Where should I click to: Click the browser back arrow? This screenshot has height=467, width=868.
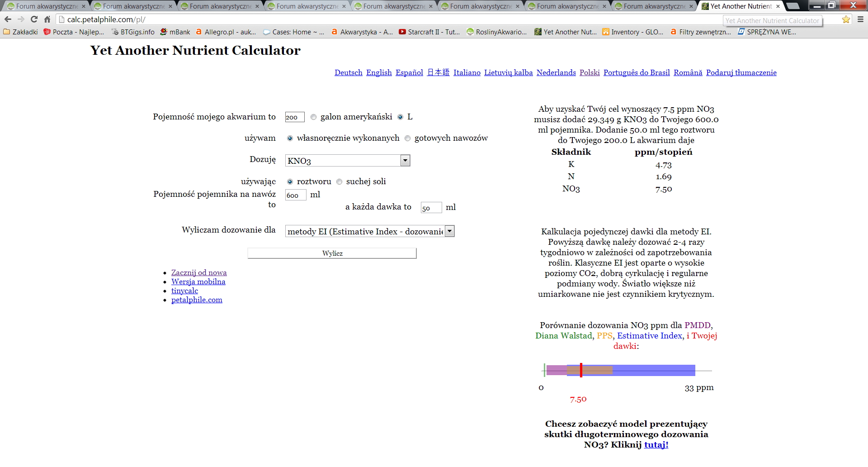8,19
